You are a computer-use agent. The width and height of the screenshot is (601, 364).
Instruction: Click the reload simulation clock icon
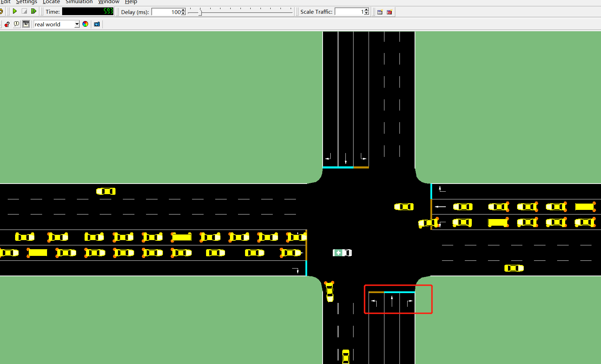click(x=1, y=11)
